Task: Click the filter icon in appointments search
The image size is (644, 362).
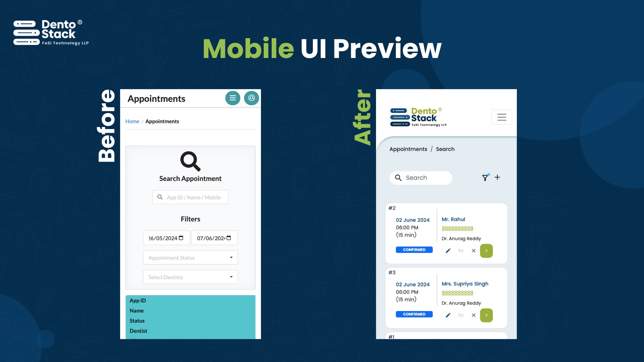Action: coord(485,178)
